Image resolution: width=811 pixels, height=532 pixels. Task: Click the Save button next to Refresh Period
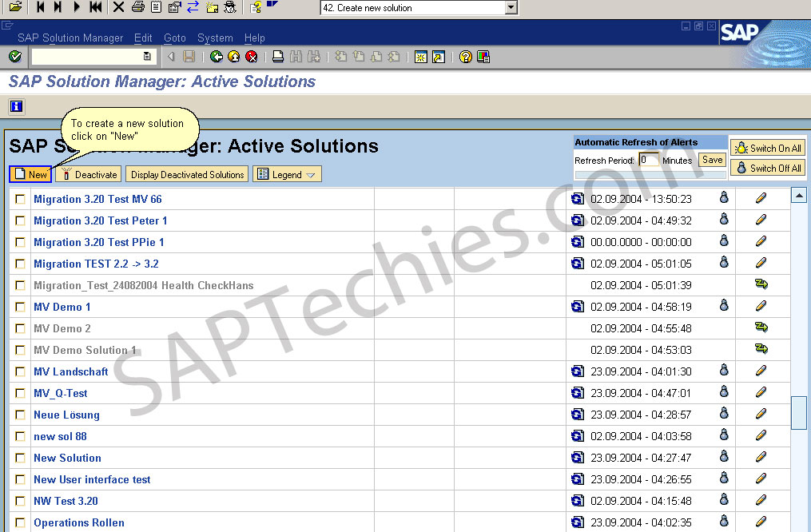[x=712, y=160]
